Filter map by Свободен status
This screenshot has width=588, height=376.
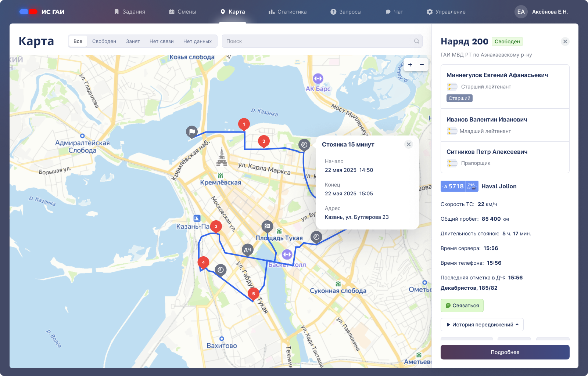click(x=104, y=41)
